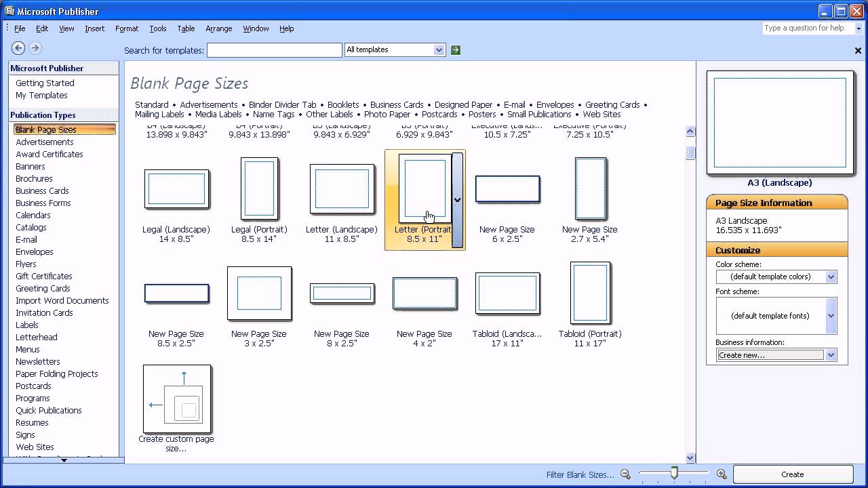Select the New Page Size 2.7 x 5.4 thumbnail
This screenshot has width=868, height=488.
pyautogui.click(x=590, y=188)
